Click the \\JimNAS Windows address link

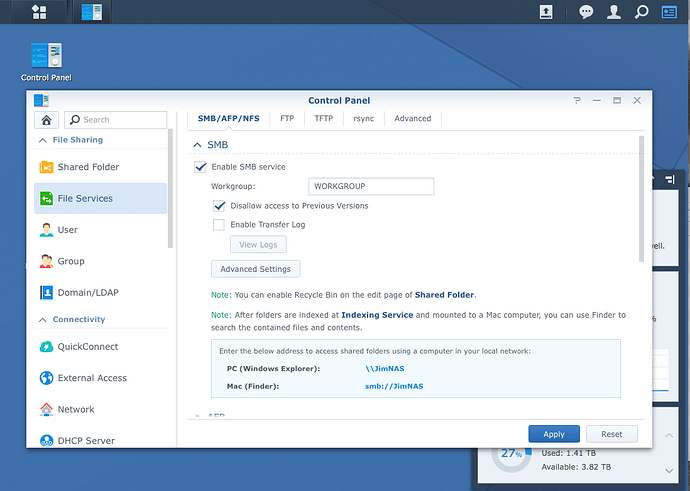385,369
